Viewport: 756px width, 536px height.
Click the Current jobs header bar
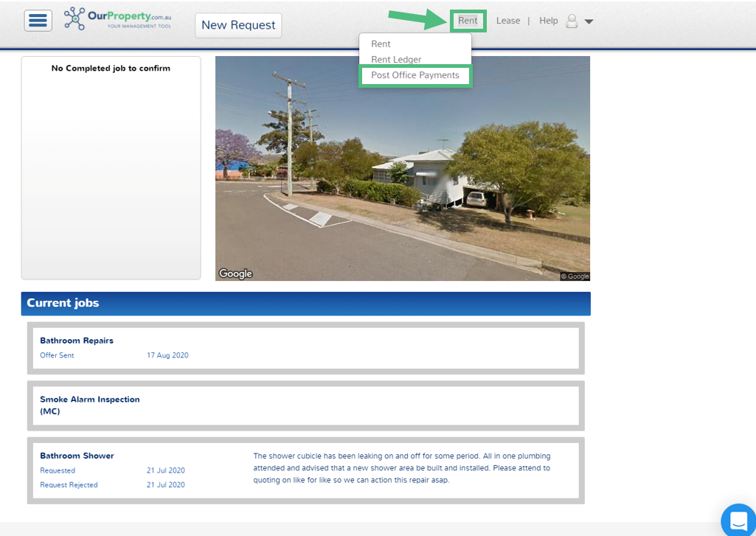pos(305,303)
